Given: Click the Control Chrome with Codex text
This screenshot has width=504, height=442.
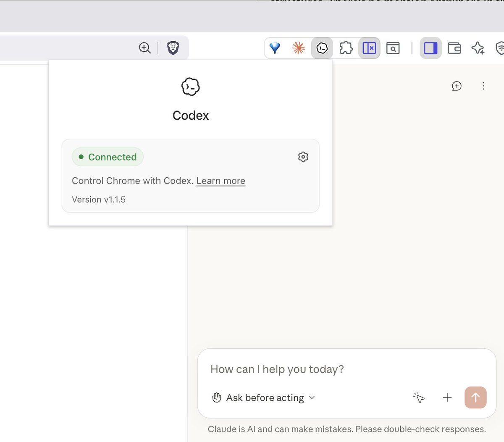Looking at the screenshot, I should pos(133,181).
